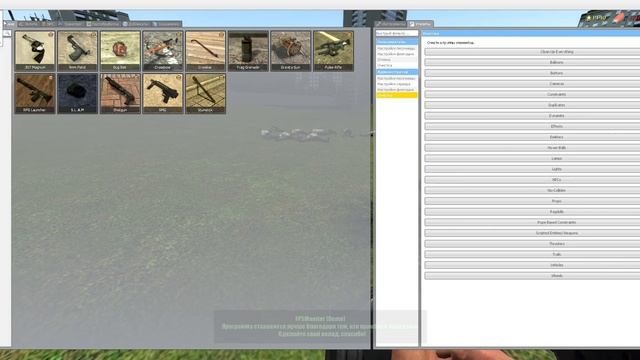Remove all Trails
Viewport: 640px width, 360px height.
click(532, 254)
